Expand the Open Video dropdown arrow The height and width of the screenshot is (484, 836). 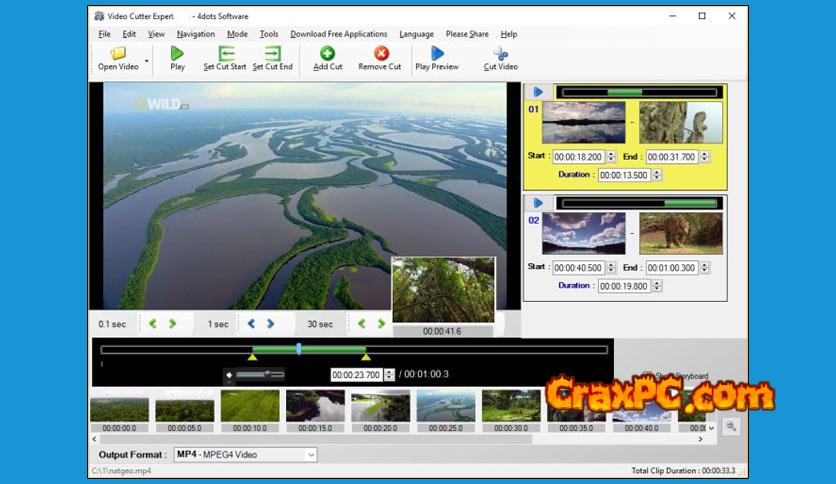tap(147, 60)
